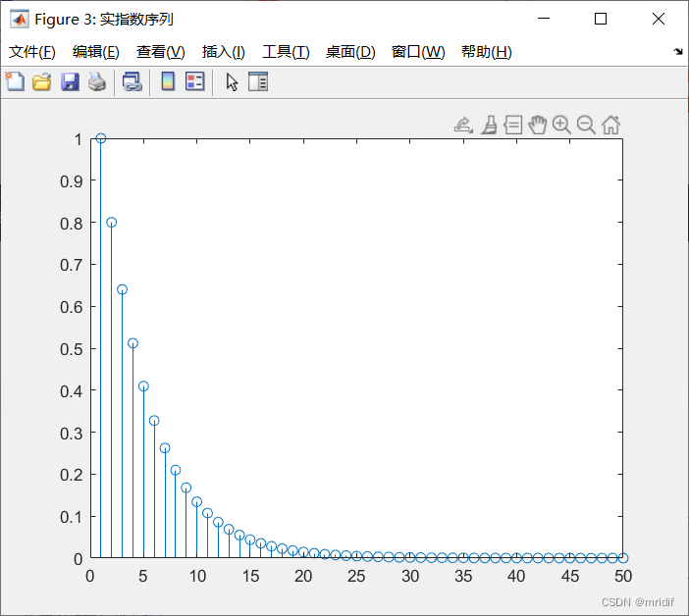689x616 pixels.
Task: Click the New Figure icon
Action: click(x=15, y=81)
